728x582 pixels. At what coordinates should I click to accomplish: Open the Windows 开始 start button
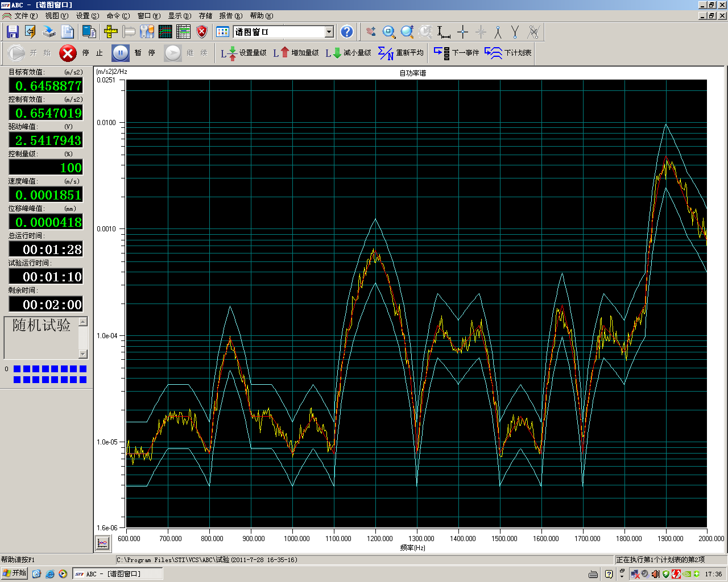(x=14, y=573)
